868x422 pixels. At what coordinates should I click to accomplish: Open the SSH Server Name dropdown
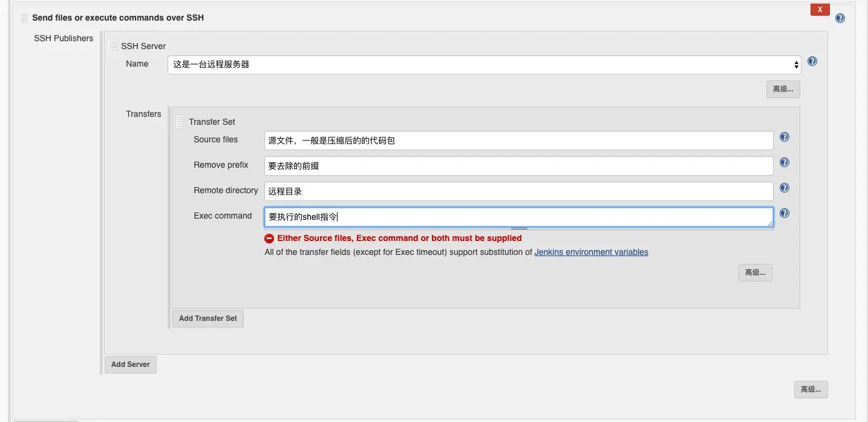pos(484,65)
